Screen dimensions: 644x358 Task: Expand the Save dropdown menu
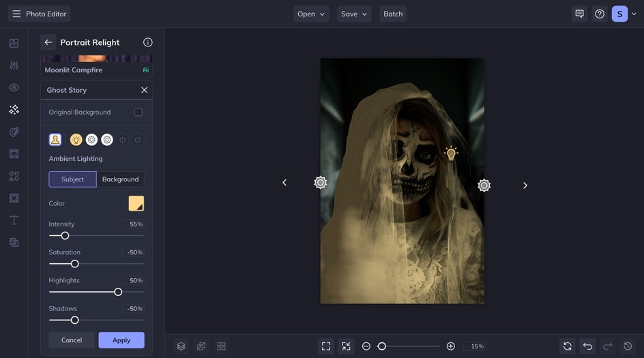click(354, 14)
